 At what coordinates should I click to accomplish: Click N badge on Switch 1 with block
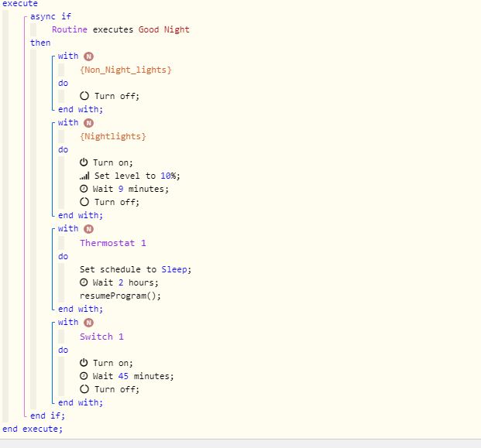click(88, 323)
